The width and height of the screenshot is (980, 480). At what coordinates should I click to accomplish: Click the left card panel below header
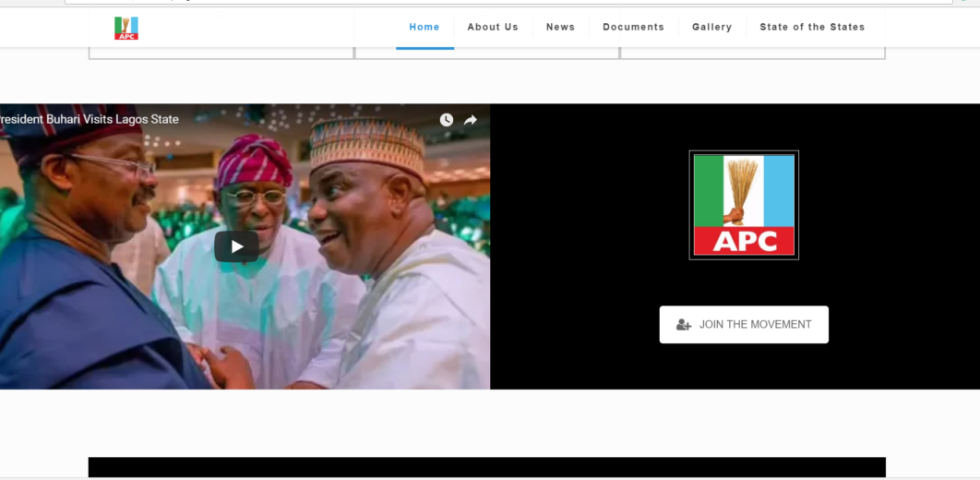pyautogui.click(x=221, y=53)
